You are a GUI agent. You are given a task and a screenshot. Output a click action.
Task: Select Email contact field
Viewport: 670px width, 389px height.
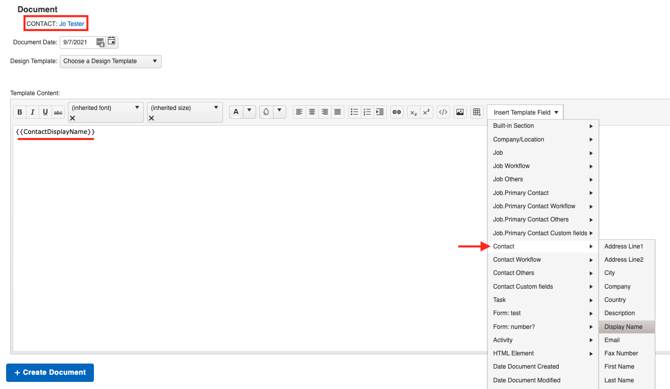click(x=627, y=340)
